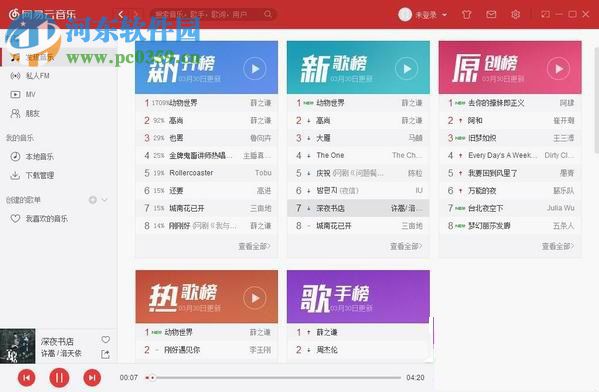Image resolution: width=599 pixels, height=392 pixels.
Task: Like the song 深夜书店 with heart icon
Action: tap(106, 339)
